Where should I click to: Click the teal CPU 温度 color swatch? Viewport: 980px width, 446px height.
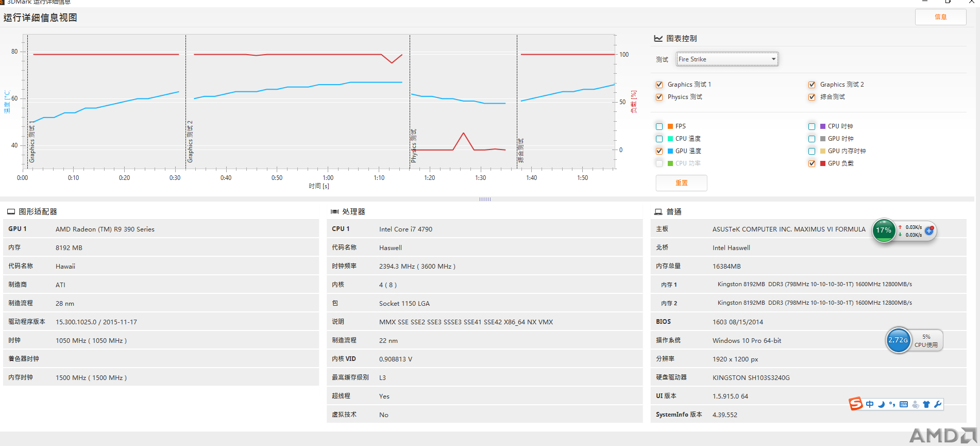(670, 139)
